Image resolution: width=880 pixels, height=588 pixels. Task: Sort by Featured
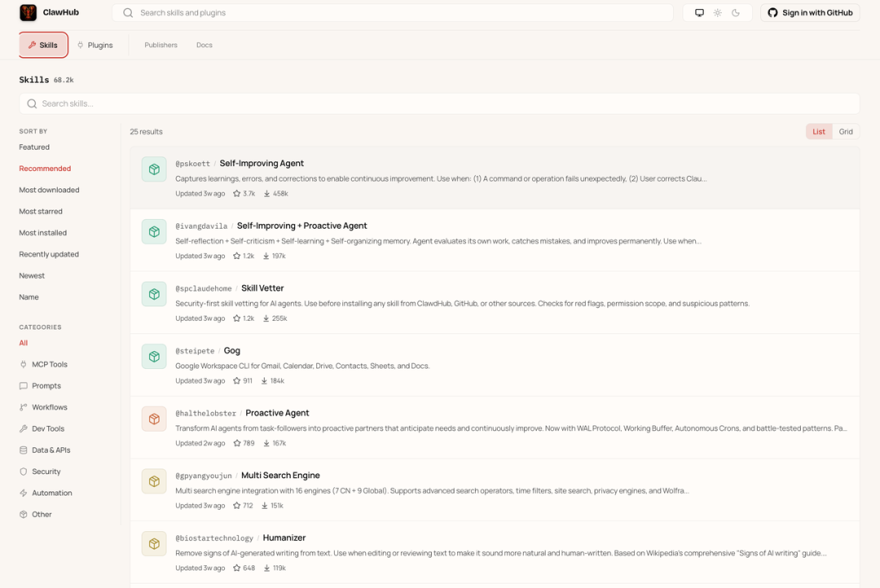point(34,147)
